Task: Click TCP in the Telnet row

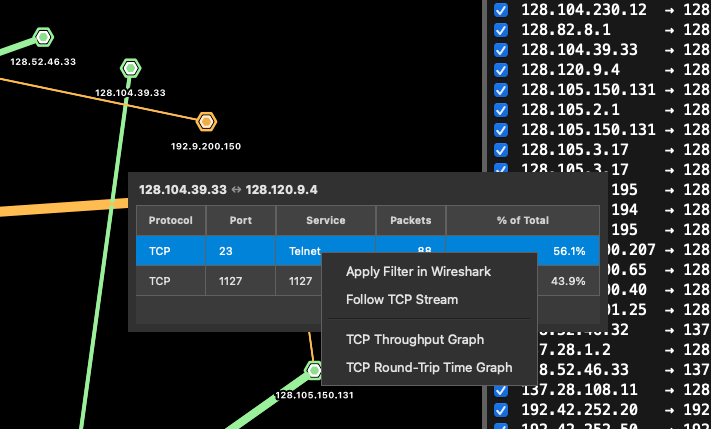Action: point(171,251)
